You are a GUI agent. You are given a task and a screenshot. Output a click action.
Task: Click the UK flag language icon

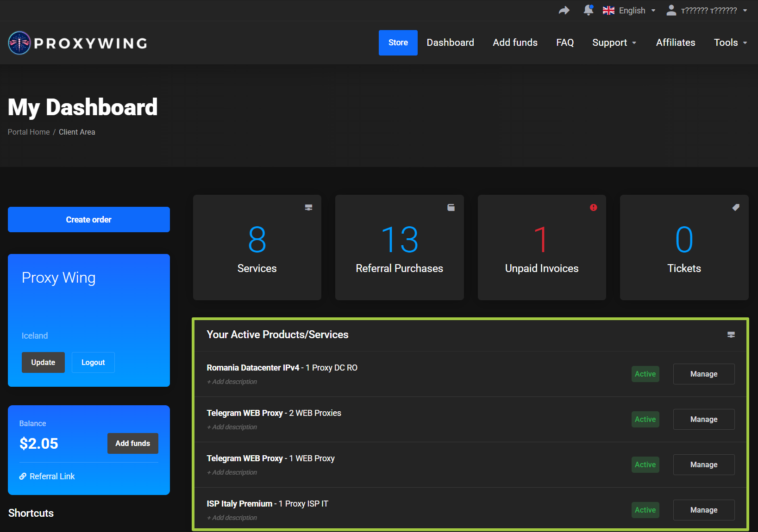pos(608,11)
